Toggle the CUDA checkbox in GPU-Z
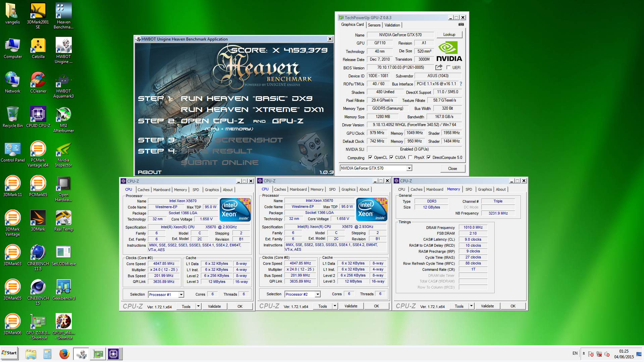This screenshot has width=644, height=362. coord(391,157)
